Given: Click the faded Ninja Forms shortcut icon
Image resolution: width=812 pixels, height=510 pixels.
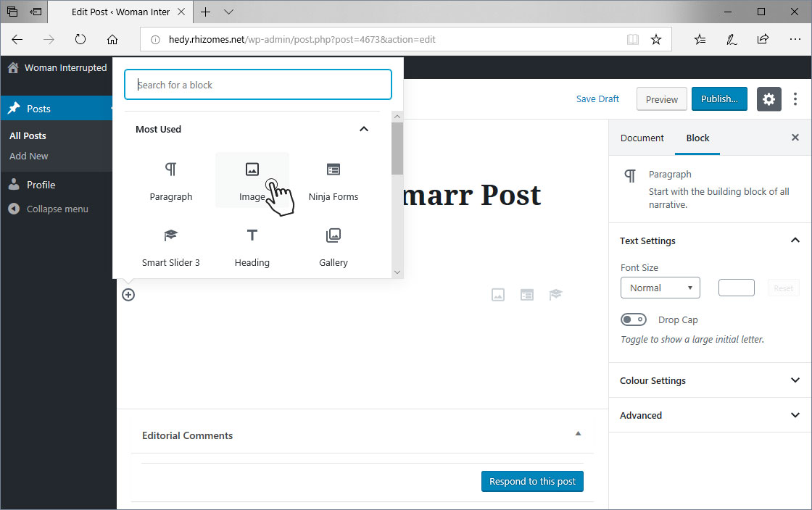Looking at the screenshot, I should 527,295.
